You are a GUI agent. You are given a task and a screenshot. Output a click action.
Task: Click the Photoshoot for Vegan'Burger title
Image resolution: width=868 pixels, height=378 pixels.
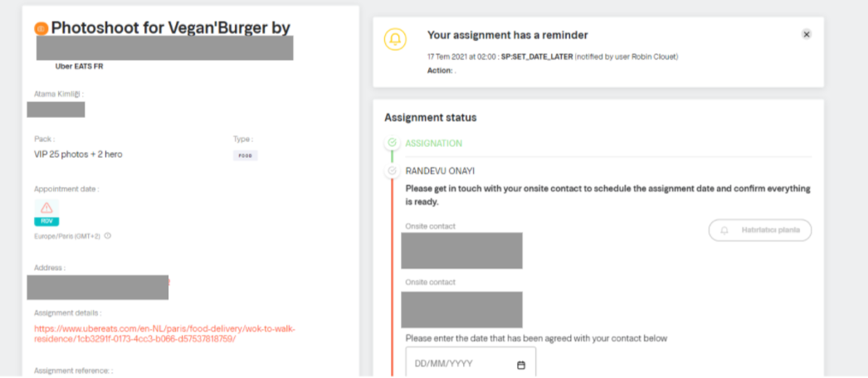(x=170, y=28)
